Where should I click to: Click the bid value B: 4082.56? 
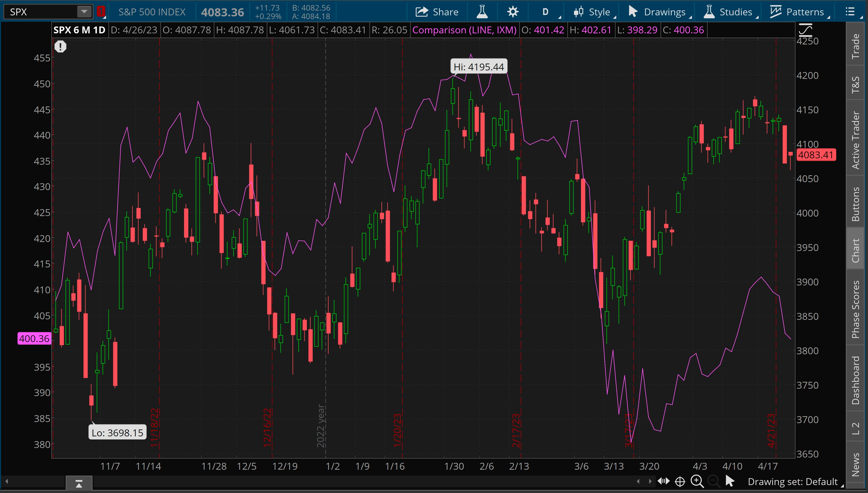coord(311,7)
